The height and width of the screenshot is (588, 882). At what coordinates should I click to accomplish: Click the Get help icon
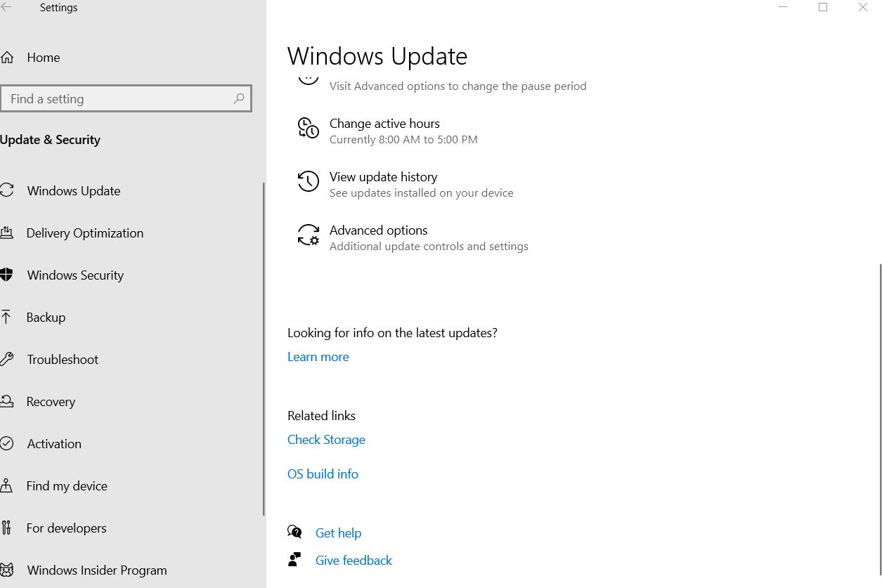tap(294, 532)
